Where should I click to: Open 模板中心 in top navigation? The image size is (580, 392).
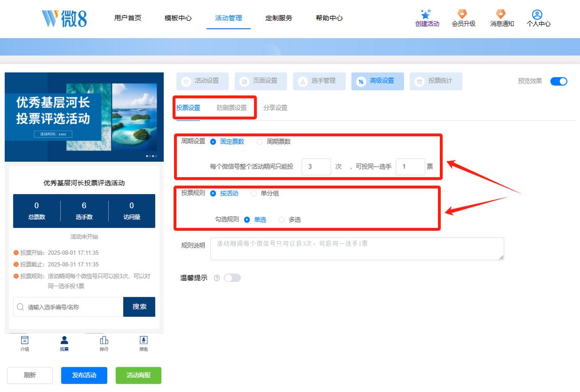click(x=178, y=18)
